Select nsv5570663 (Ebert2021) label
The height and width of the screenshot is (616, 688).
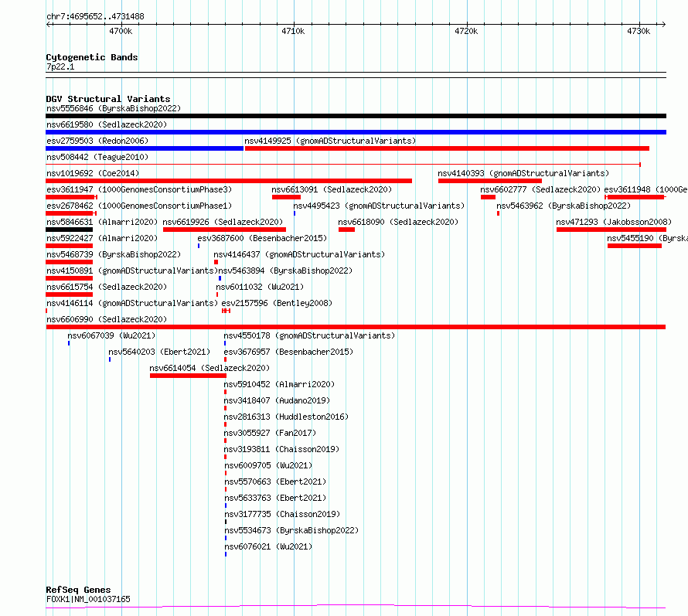(x=275, y=482)
